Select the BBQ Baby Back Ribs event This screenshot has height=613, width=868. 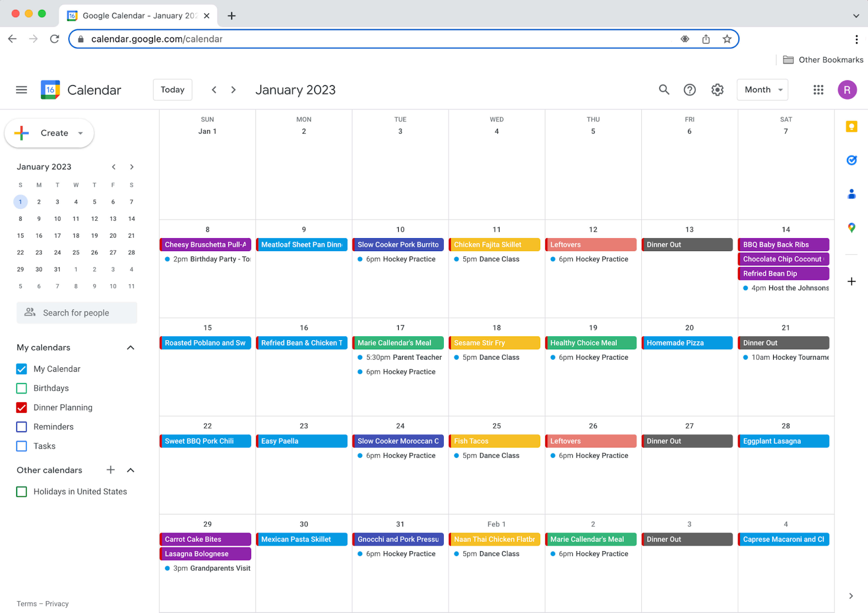(x=783, y=244)
